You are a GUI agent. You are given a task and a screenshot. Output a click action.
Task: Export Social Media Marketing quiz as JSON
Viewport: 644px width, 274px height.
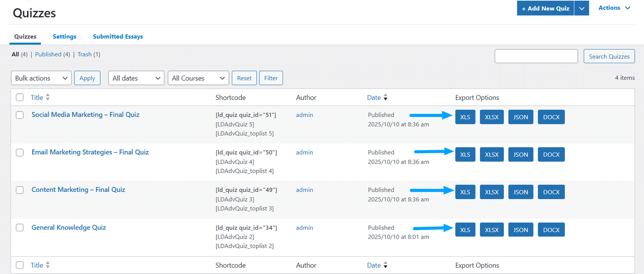click(521, 117)
